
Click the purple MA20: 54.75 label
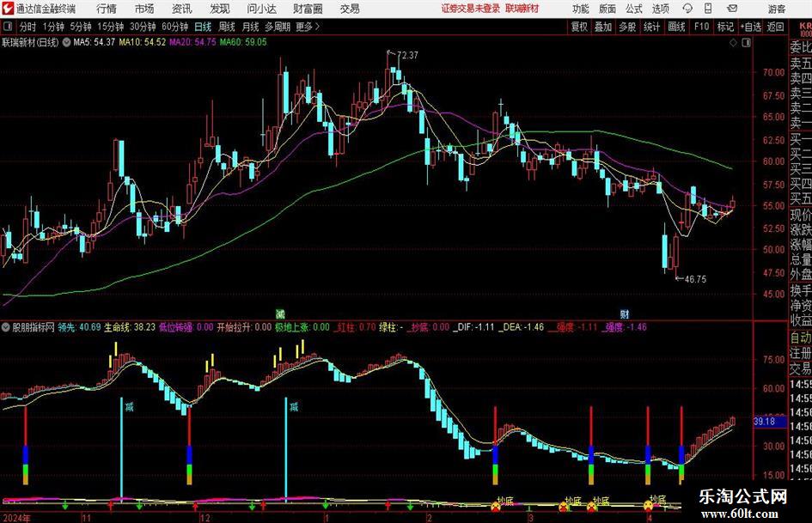[x=192, y=42]
